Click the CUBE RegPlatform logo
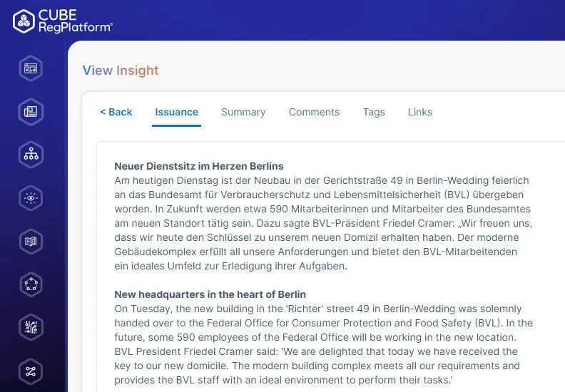Image resolution: width=565 pixels, height=392 pixels. tap(63, 21)
